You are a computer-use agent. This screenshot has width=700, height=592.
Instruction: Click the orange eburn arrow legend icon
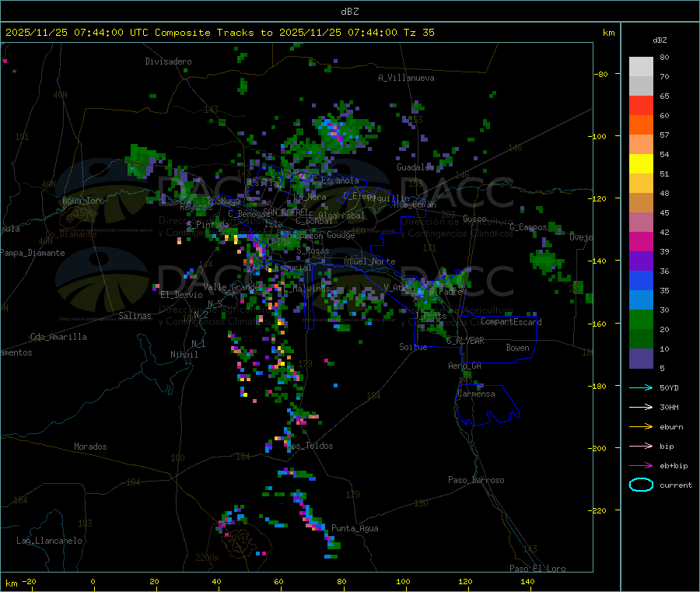641,427
